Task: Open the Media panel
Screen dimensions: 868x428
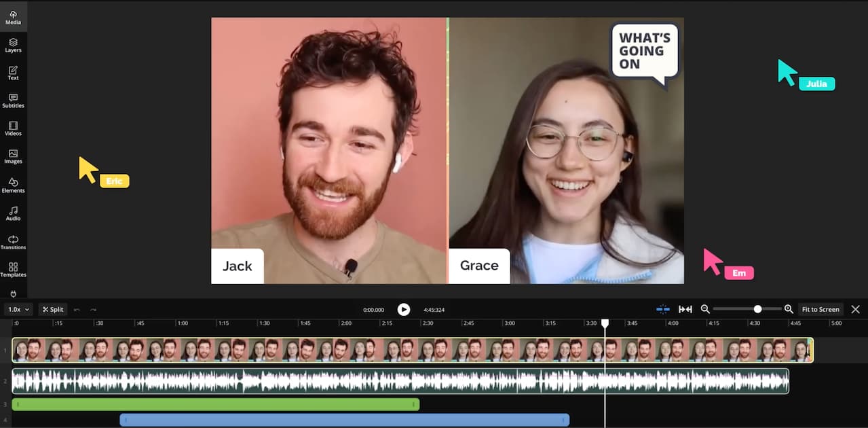Action: point(13,18)
